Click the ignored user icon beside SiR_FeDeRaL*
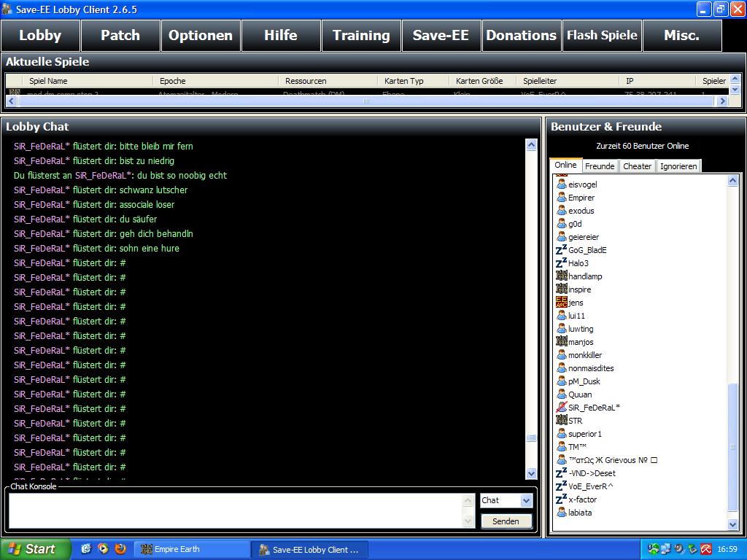 click(561, 408)
